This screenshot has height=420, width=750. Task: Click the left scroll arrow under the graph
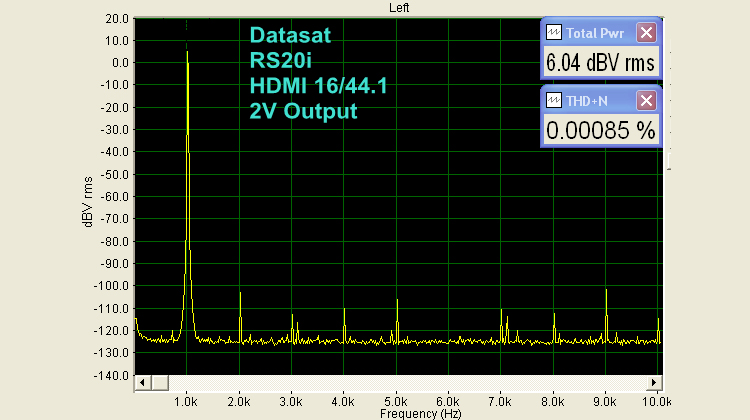tap(141, 383)
